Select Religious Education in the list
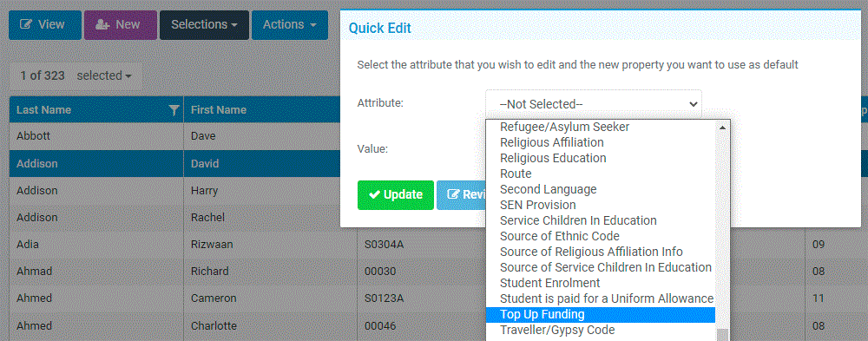This screenshot has width=868, height=341. [600, 158]
